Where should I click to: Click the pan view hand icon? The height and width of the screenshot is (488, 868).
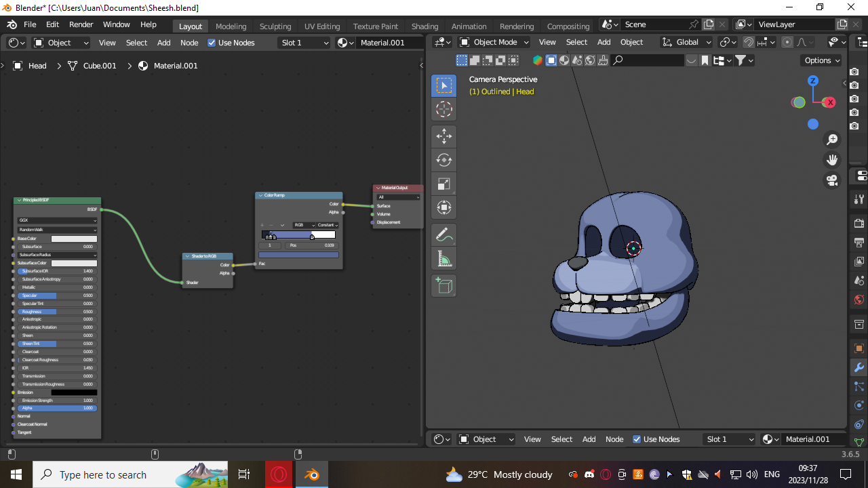[x=832, y=160]
